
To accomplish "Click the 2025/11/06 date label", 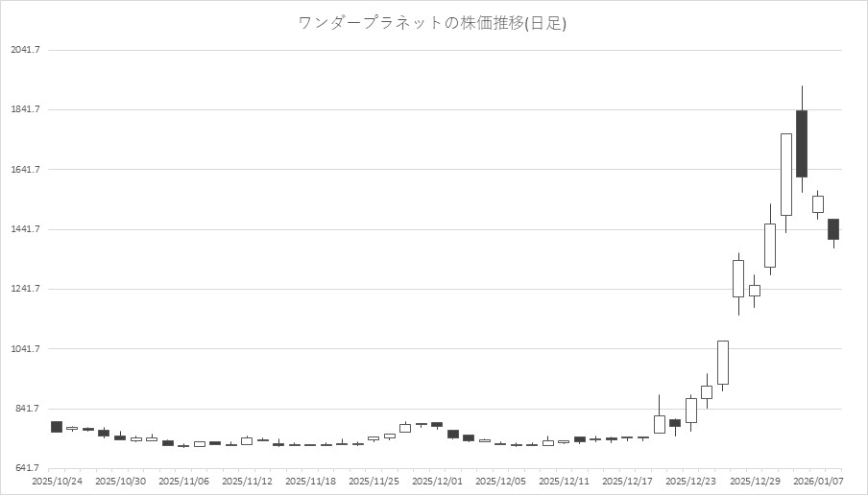I will 183,481.
